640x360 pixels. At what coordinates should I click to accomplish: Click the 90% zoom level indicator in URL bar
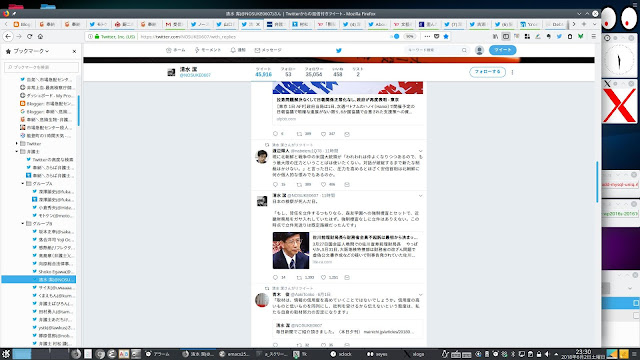[409, 36]
